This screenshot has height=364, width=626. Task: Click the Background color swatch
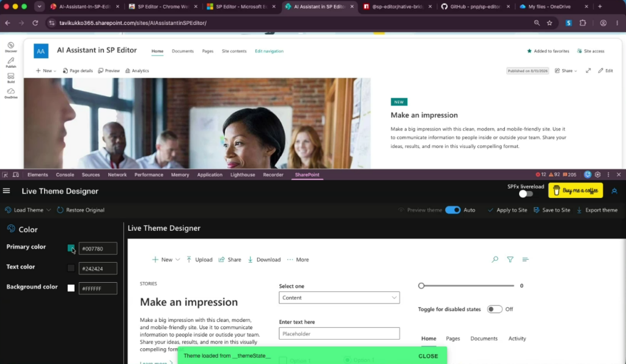tap(71, 288)
